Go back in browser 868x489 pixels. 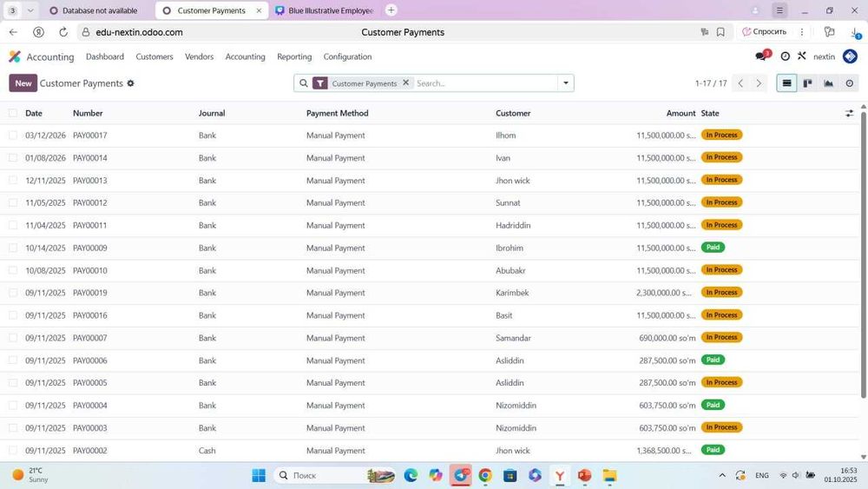tap(13, 32)
